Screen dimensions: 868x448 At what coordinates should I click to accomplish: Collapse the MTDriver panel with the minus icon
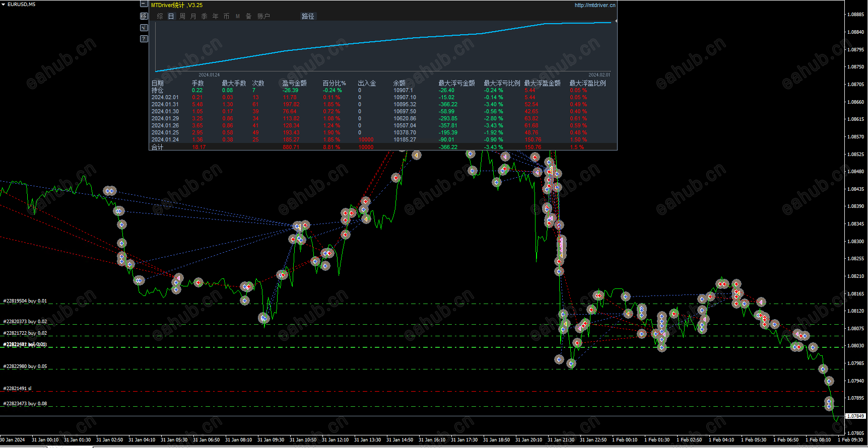(x=144, y=4)
